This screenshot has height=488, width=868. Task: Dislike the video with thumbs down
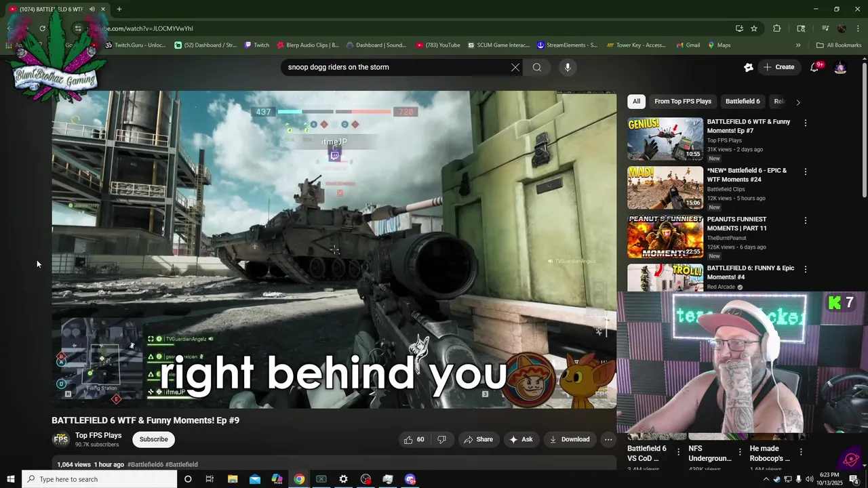point(442,439)
